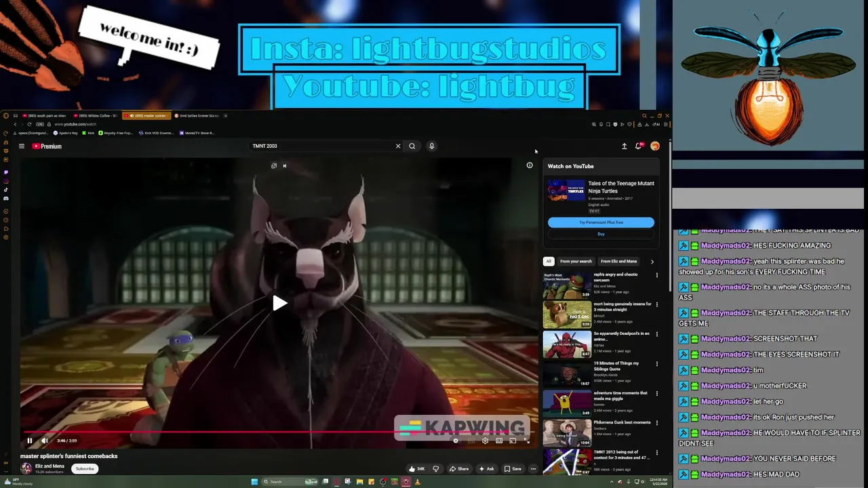Reload the page in browser toolbar
This screenshot has width=868, height=488.
coord(29,124)
